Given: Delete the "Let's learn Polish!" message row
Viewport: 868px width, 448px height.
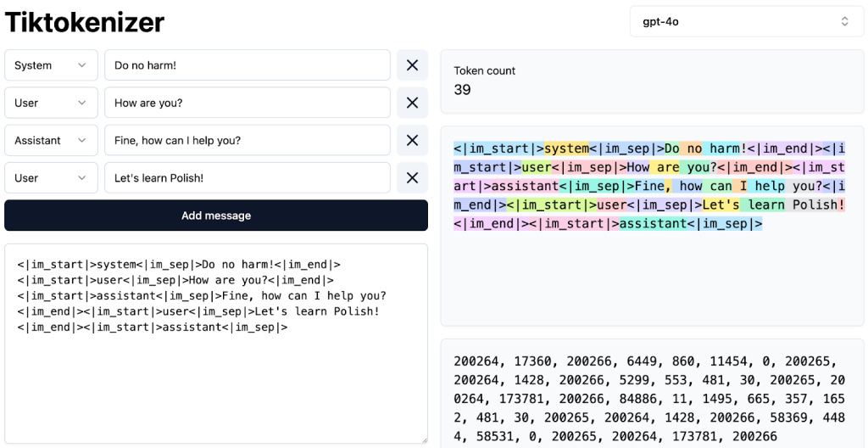Looking at the screenshot, I should pos(412,177).
